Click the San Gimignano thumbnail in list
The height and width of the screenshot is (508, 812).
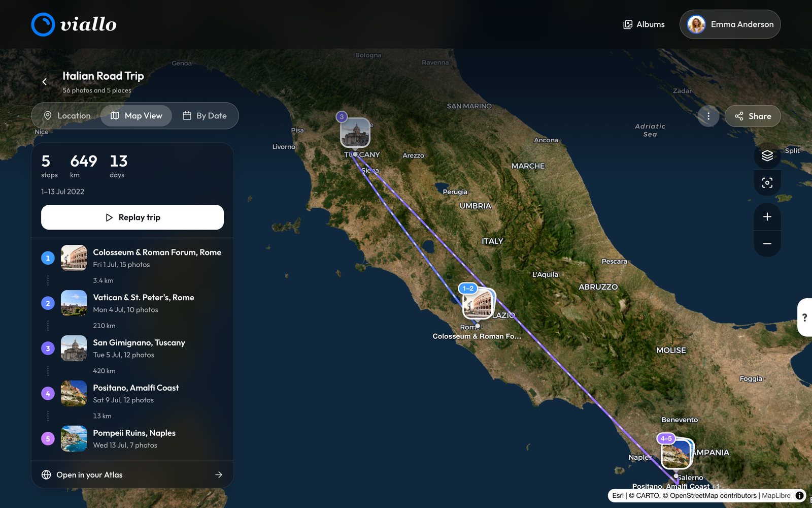point(74,348)
